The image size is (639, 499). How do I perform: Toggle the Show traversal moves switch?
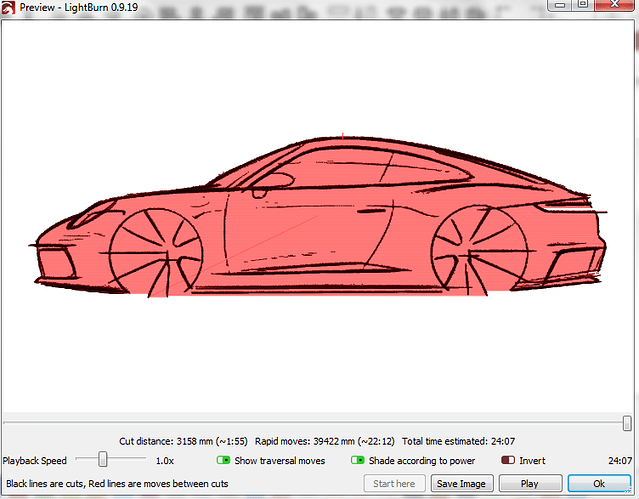[x=223, y=460]
